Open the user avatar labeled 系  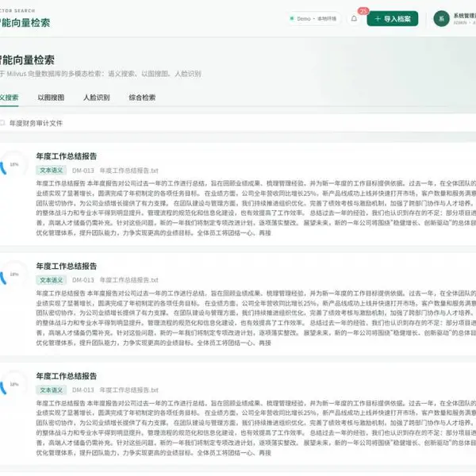coord(441,19)
